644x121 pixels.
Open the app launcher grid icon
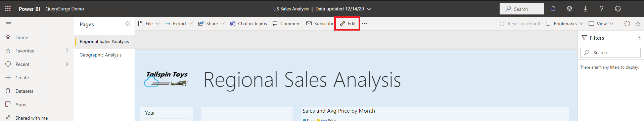point(8,9)
